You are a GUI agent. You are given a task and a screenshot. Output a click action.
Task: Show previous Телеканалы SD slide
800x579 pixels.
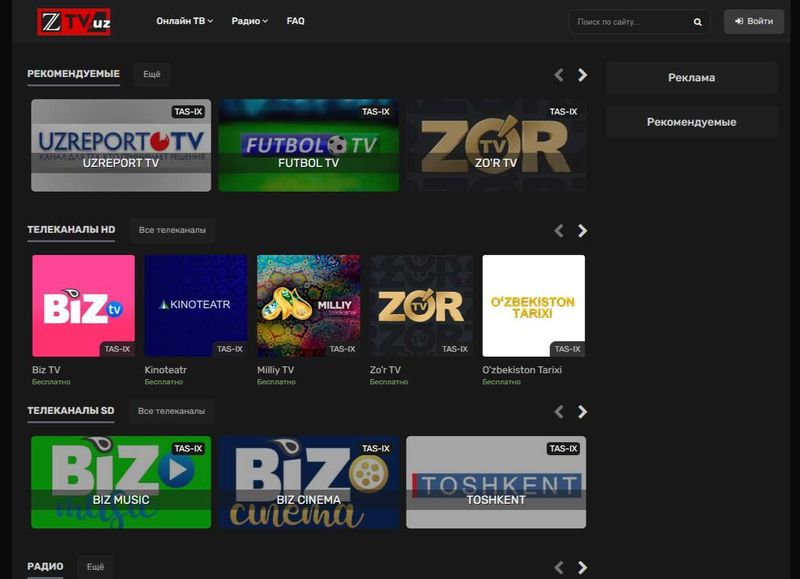(559, 412)
